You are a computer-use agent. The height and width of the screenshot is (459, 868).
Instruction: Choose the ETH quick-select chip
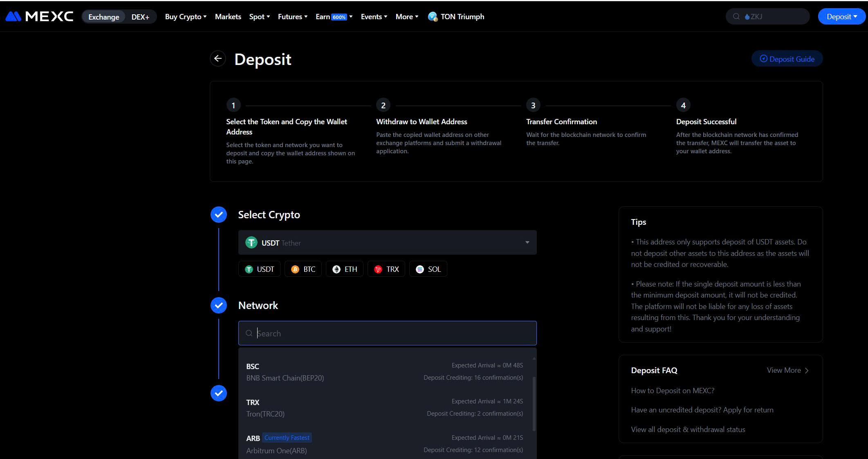(345, 269)
